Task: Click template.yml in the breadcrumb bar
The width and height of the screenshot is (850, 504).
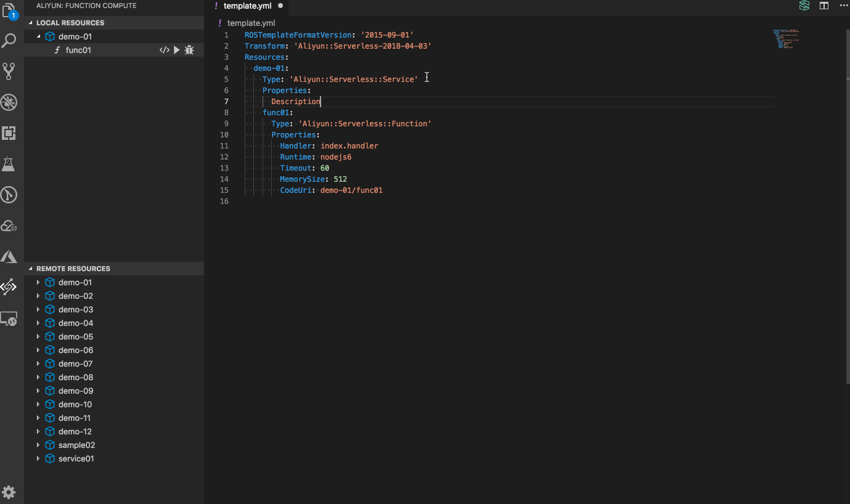Action: [251, 23]
